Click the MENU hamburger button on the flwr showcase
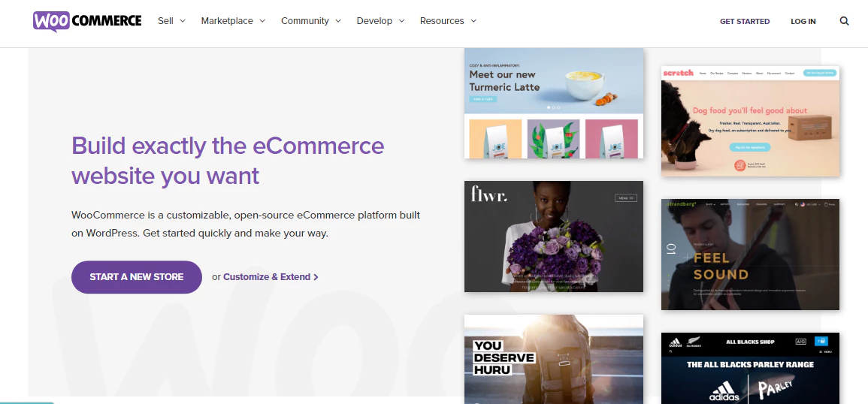 pos(626,197)
